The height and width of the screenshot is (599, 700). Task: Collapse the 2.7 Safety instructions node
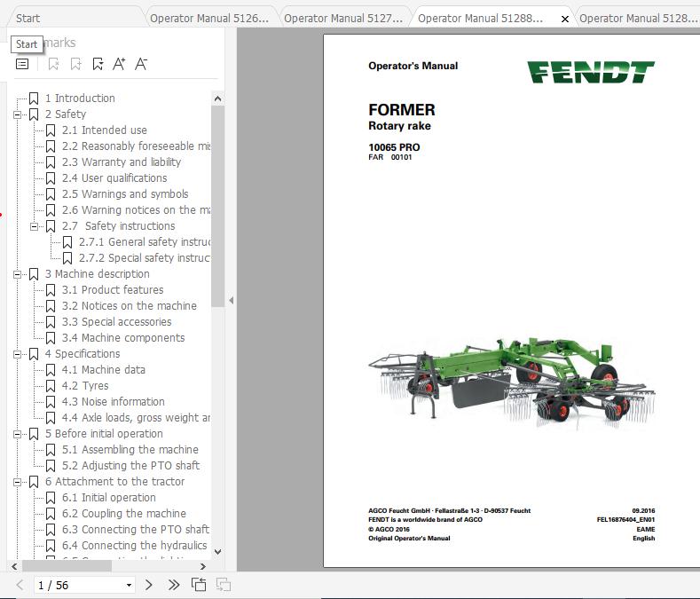pos(34,226)
